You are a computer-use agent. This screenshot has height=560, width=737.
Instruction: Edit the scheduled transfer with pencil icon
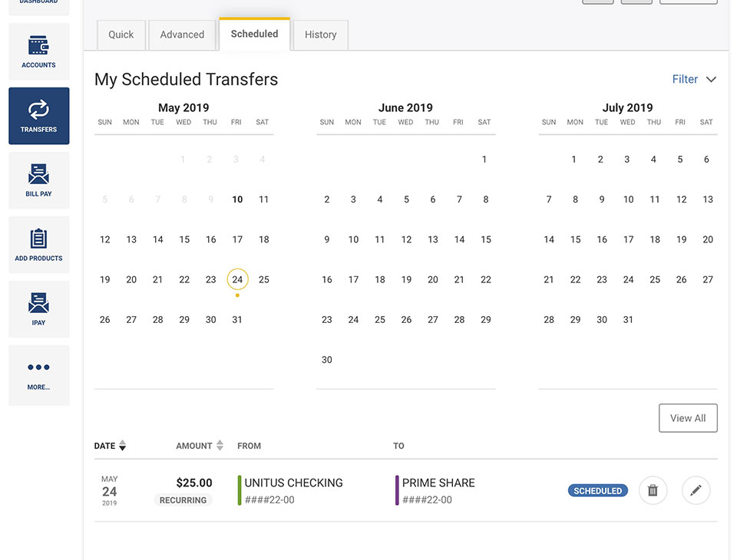pos(696,490)
